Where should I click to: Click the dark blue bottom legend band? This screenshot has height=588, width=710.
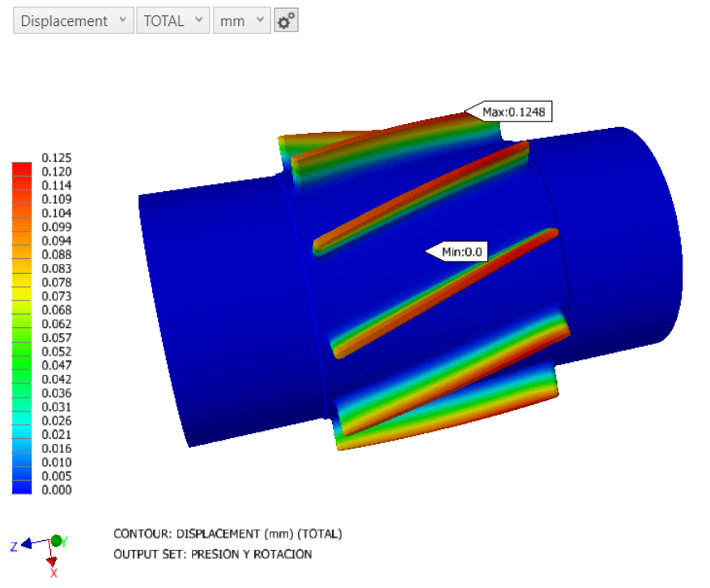pos(22,488)
